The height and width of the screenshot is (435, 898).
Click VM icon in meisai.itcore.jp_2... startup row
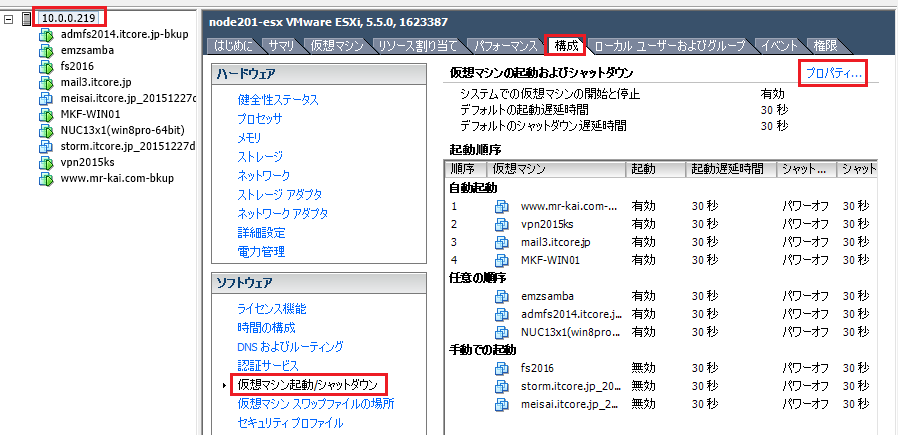(x=502, y=404)
